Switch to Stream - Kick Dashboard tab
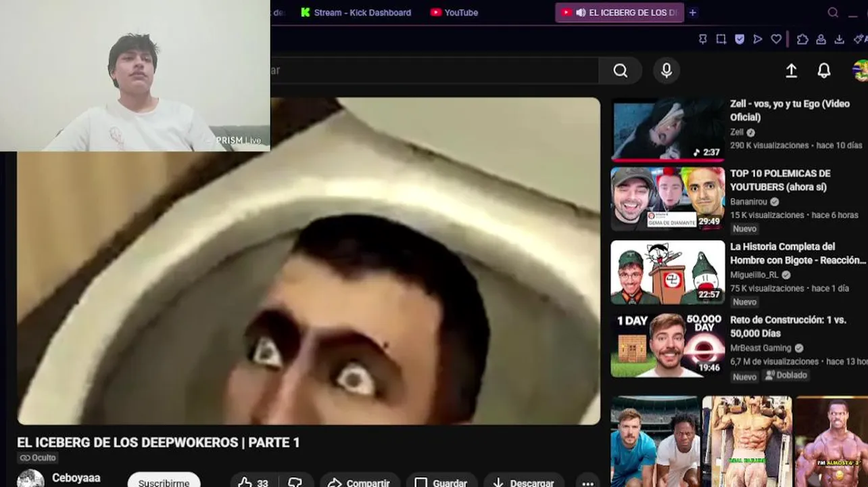 (356, 12)
